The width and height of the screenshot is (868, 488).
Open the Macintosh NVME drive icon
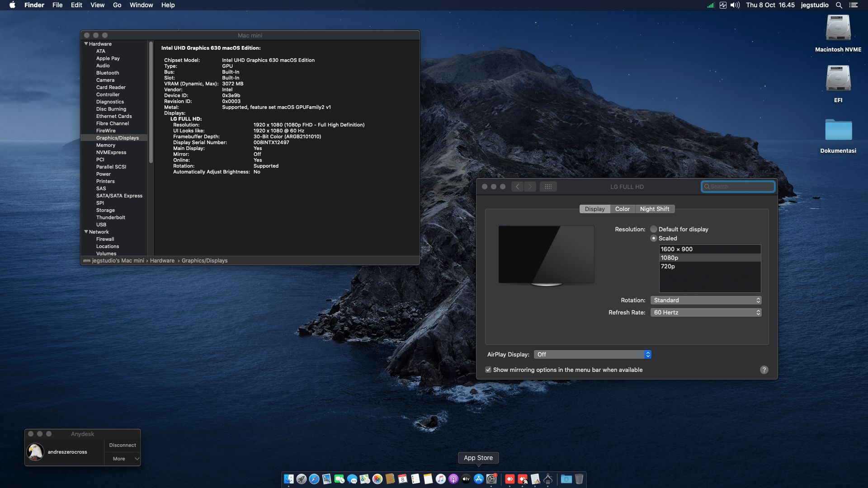pyautogui.click(x=838, y=28)
